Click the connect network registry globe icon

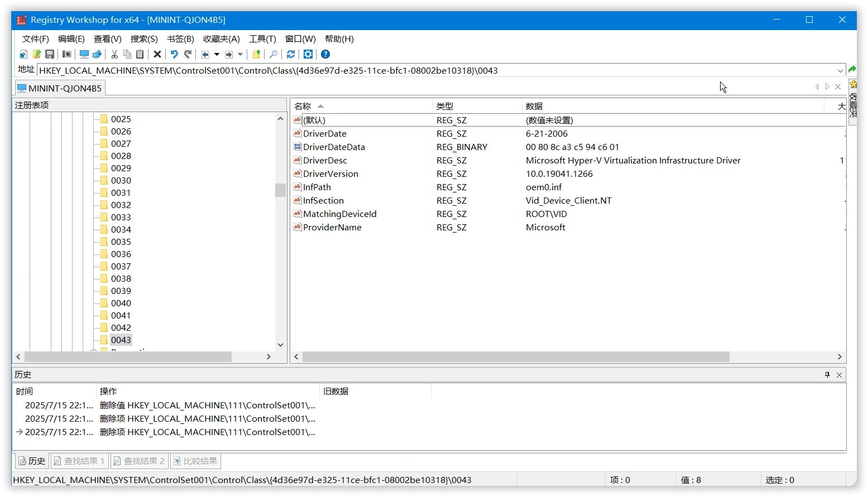[97, 54]
